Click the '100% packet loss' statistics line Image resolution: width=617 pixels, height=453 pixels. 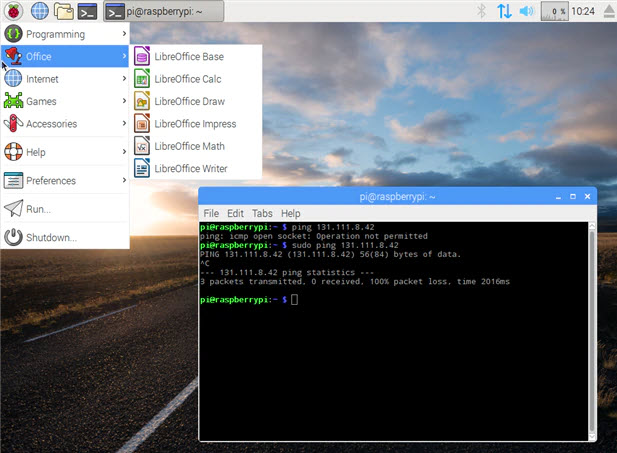[355, 281]
